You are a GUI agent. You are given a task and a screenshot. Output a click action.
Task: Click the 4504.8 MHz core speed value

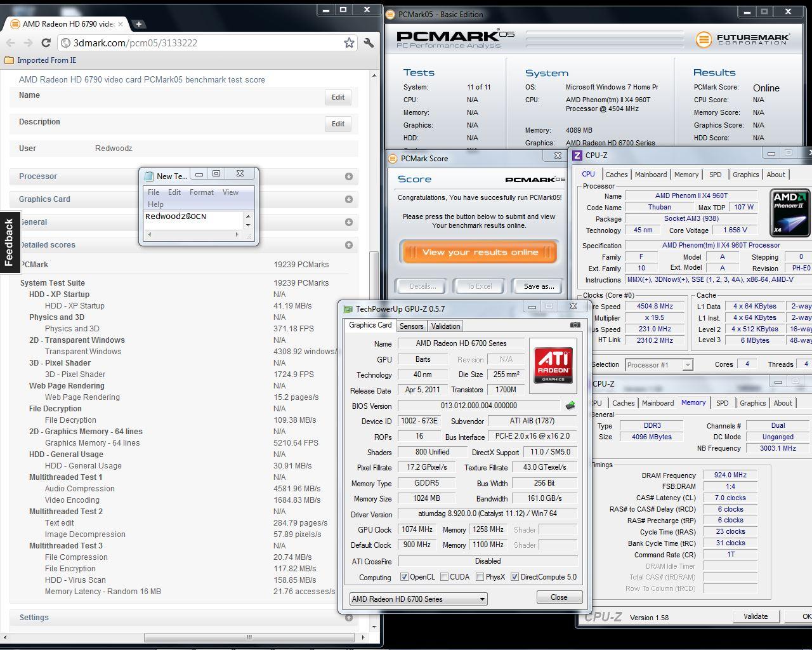tap(655, 306)
